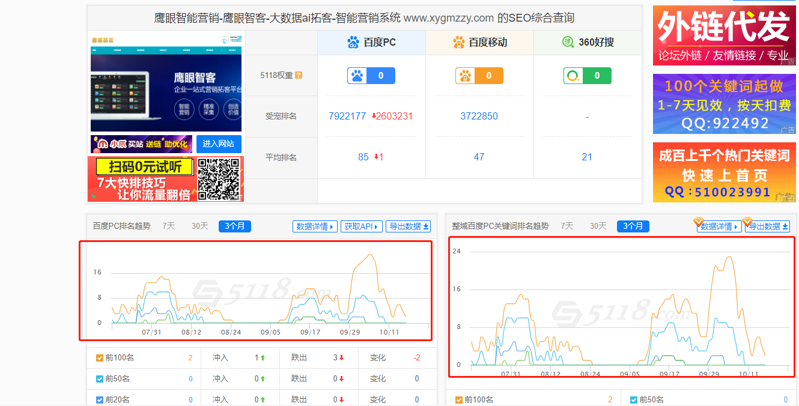Click the 09/17 date marker on left chart

309,332
